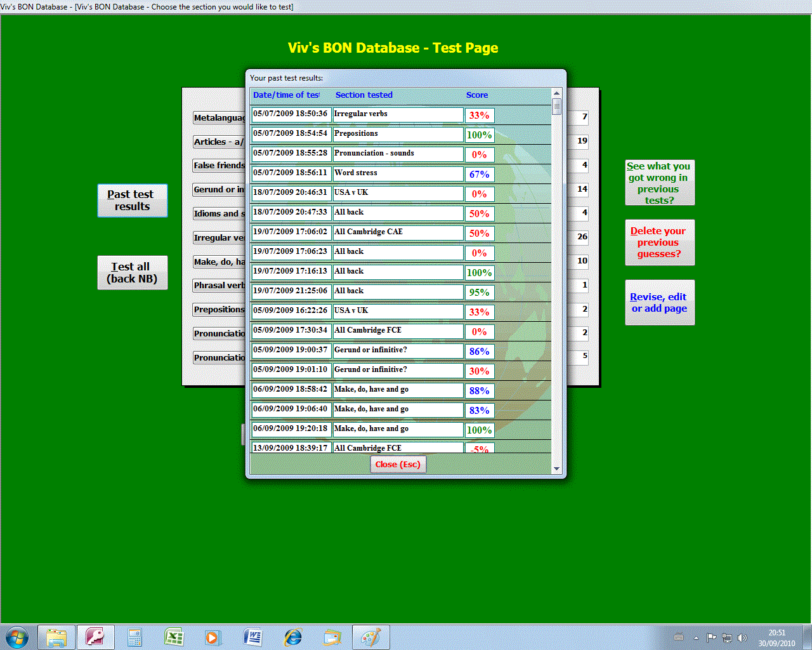Click the Past test results button
812x650 pixels.
132,201
